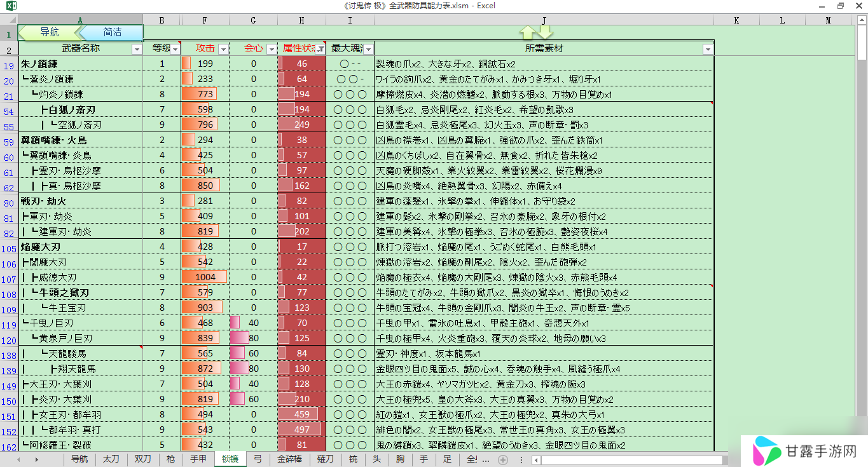Image resolution: width=868 pixels, height=467 pixels.
Task: Click the 会心 value 40 for 千曳ノ巨刃
Action: (254, 323)
